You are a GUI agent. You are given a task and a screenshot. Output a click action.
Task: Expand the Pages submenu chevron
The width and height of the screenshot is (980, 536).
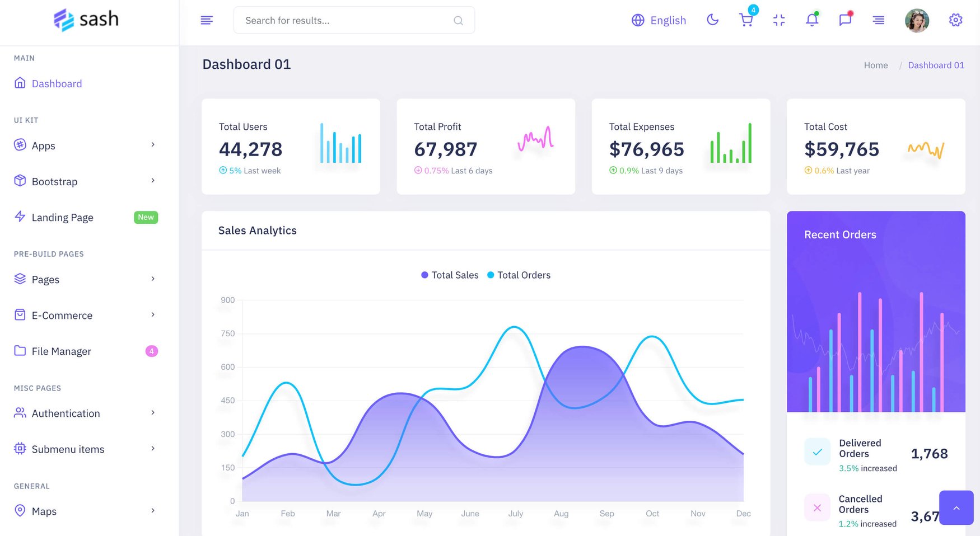click(153, 279)
